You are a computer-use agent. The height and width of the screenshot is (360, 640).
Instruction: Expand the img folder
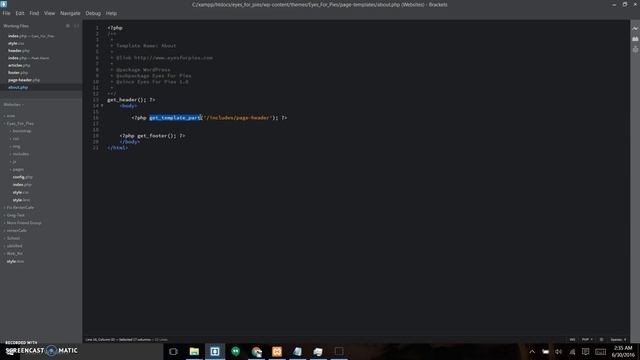[x=16, y=146]
